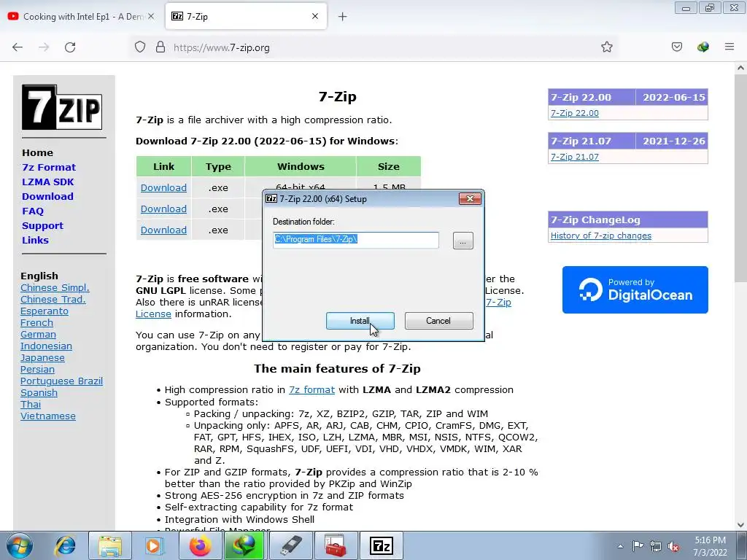Bookmark this page with the star icon
This screenshot has width=747, height=560.
(x=606, y=47)
